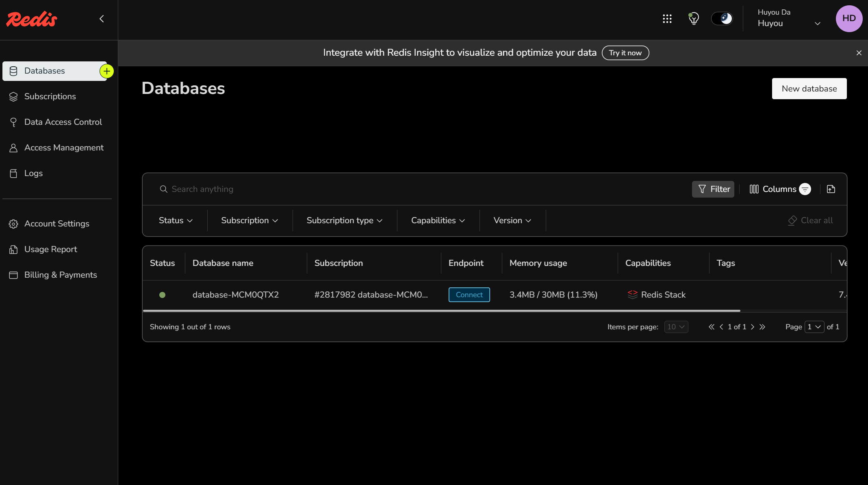868x485 pixels.
Task: Click the Logs icon in sidebar
Action: click(13, 174)
